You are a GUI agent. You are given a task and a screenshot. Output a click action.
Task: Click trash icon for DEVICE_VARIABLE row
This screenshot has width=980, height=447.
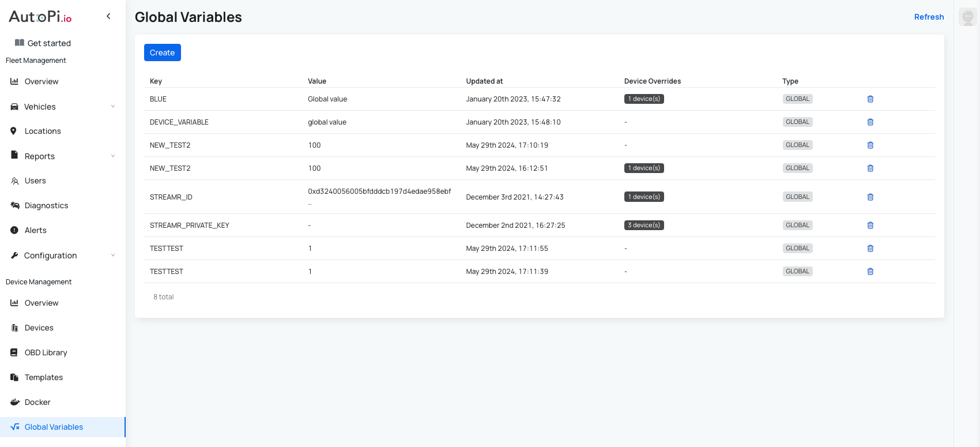870,122
